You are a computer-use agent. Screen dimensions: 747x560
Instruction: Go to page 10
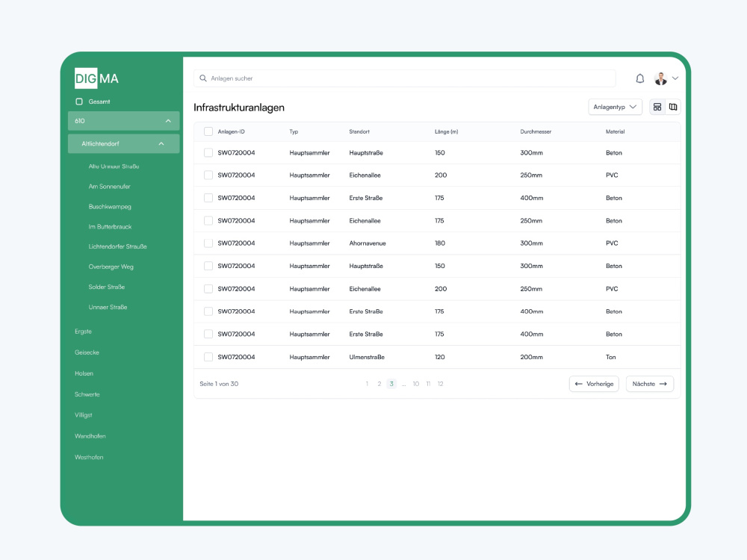pos(416,384)
